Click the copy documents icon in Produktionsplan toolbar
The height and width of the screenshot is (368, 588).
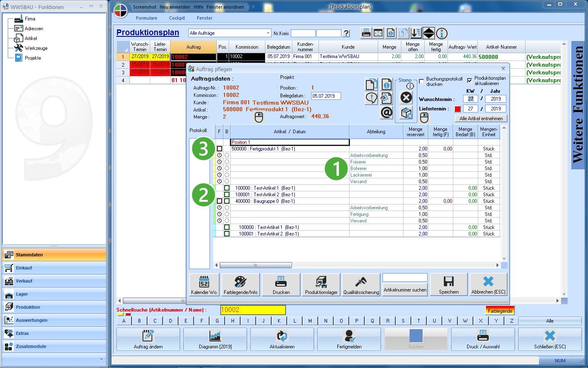click(403, 33)
